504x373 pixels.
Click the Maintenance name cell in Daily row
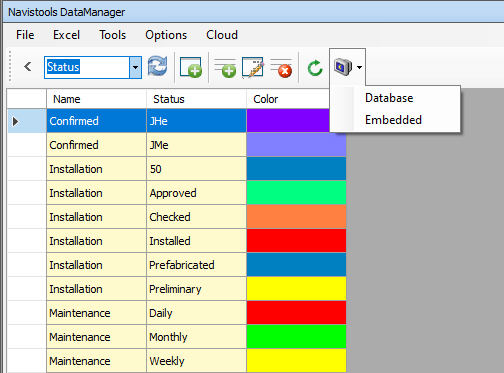[x=96, y=313]
